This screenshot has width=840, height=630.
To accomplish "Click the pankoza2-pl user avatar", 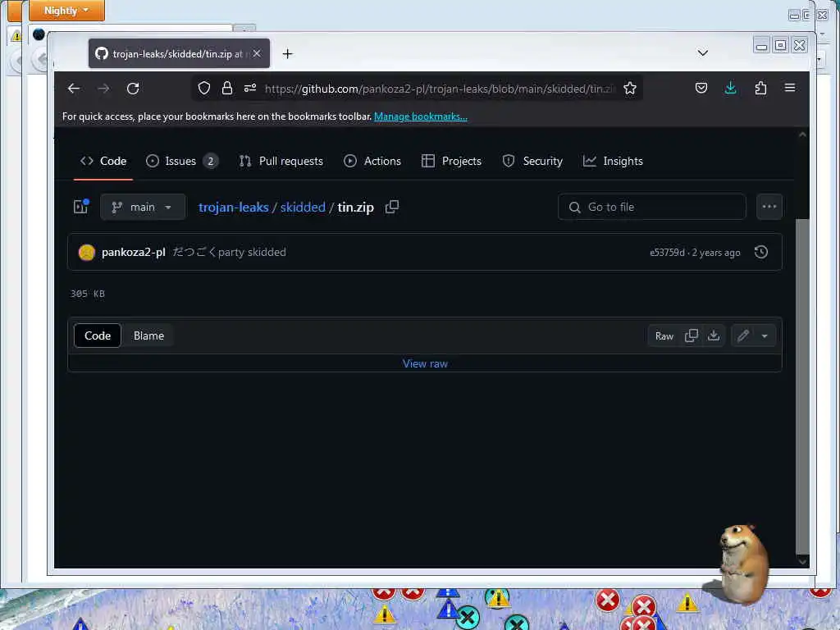I will click(x=86, y=252).
